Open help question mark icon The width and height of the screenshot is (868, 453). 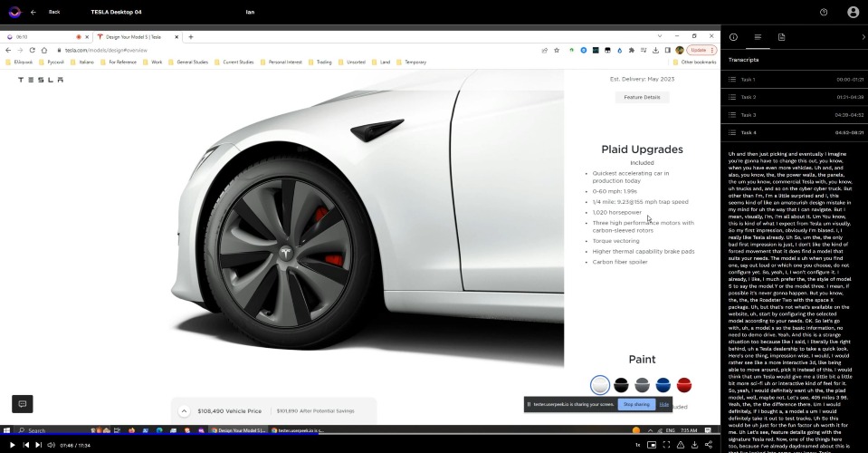pos(824,12)
